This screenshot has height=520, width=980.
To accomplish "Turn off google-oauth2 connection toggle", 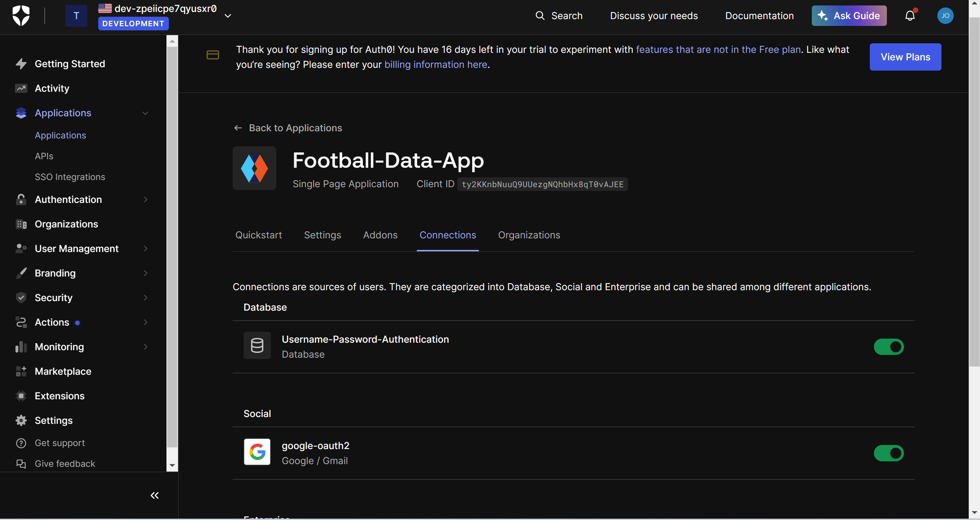I will point(888,453).
